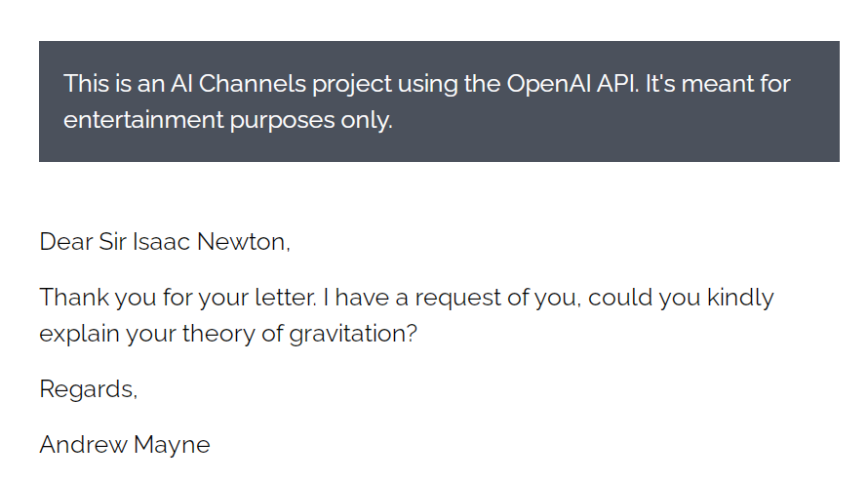868x483 pixels.
Task: Click the "entertainment purposes only." line
Action: pos(228,120)
